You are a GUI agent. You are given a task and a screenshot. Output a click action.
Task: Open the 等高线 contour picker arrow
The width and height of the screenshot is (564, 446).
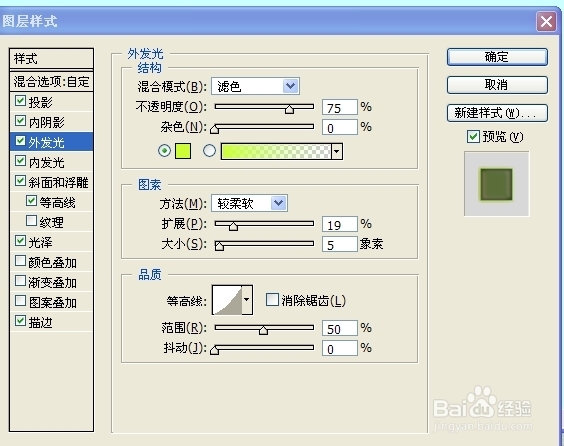[246, 300]
